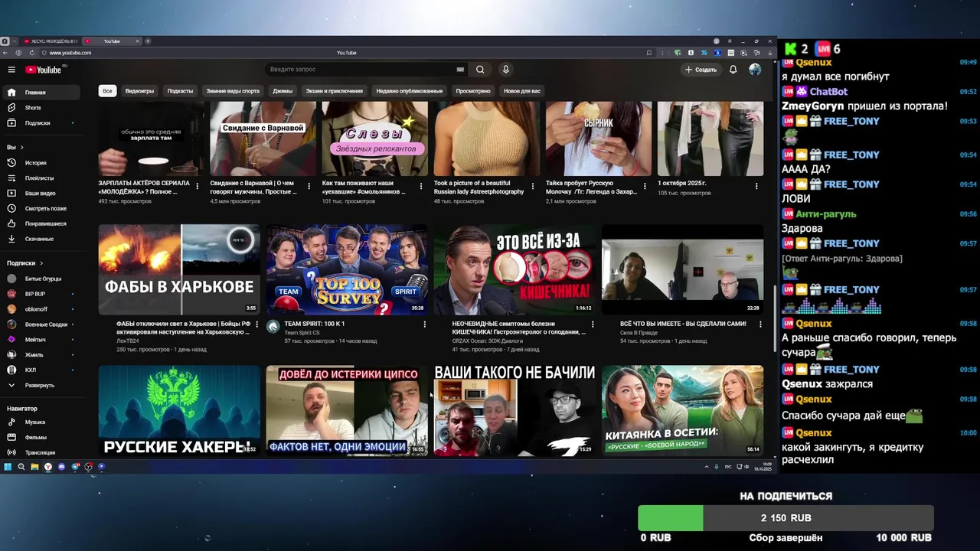Open Понравившиеся videos
980x551 pixels.
click(41, 224)
